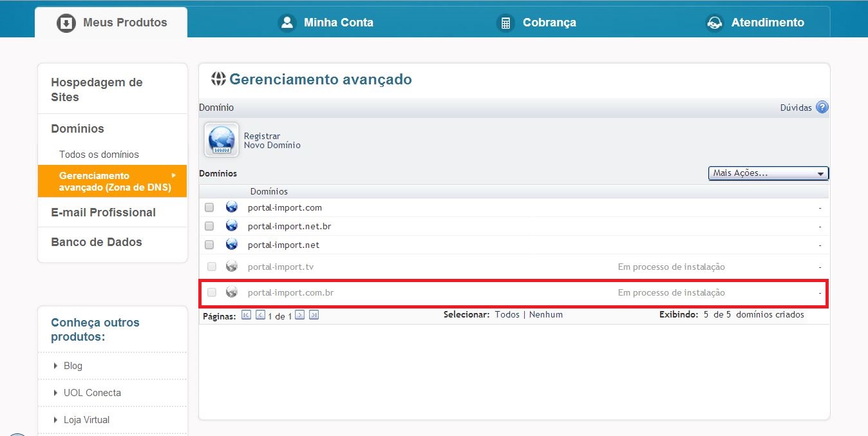Screen dimensions: 868x436
Task: Open the Minha Conta tab
Action: tap(326, 23)
